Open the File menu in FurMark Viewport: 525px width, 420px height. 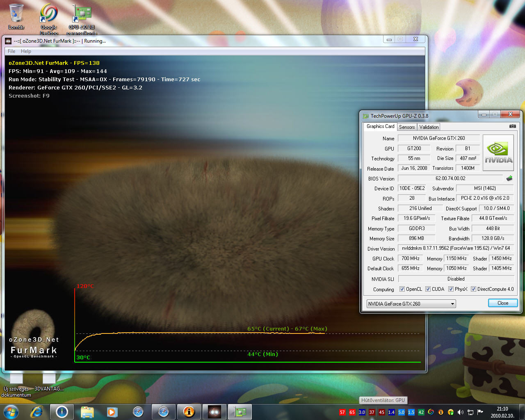(x=11, y=51)
